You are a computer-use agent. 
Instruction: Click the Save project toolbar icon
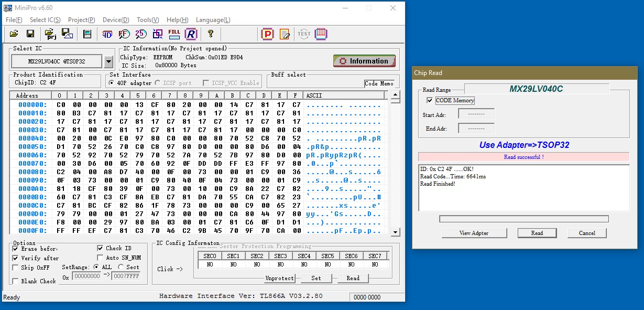[67, 34]
